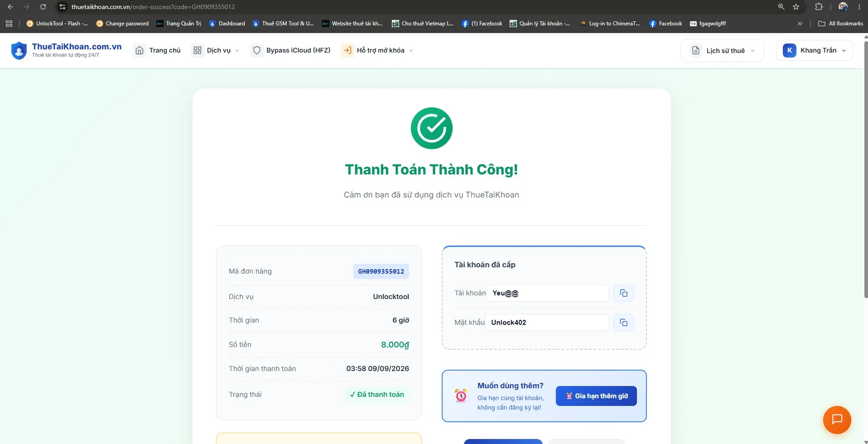The height and width of the screenshot is (444, 868).
Task: Go back using the browser back arrow
Action: pos(10,7)
